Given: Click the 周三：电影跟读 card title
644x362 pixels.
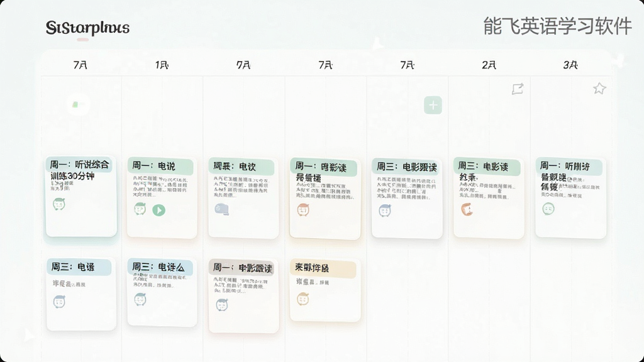Looking at the screenshot, I should (407, 167).
